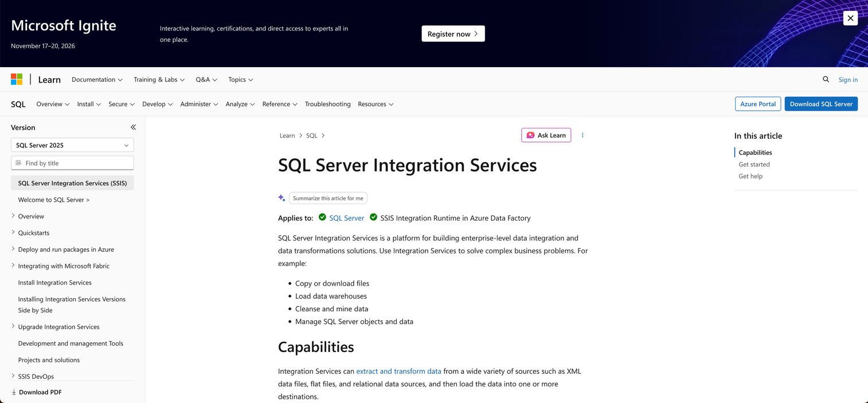Collapse the sidebar with double-chevron icon
Screen dimensions: 868x403
[133, 127]
